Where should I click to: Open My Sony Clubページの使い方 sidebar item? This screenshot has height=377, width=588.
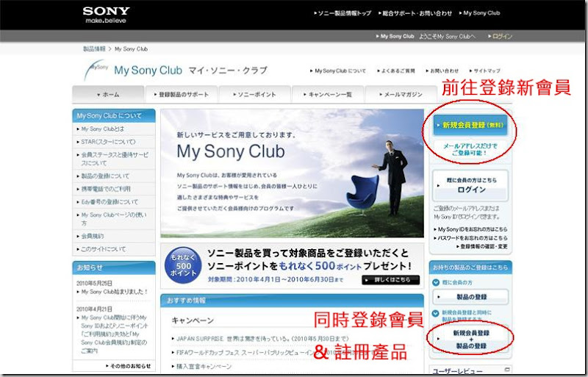[114, 219]
